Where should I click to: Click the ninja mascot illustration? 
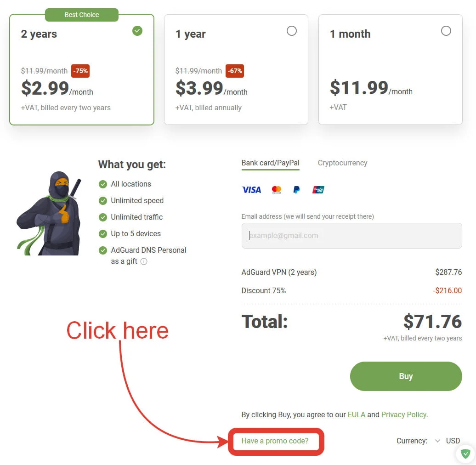(x=50, y=213)
